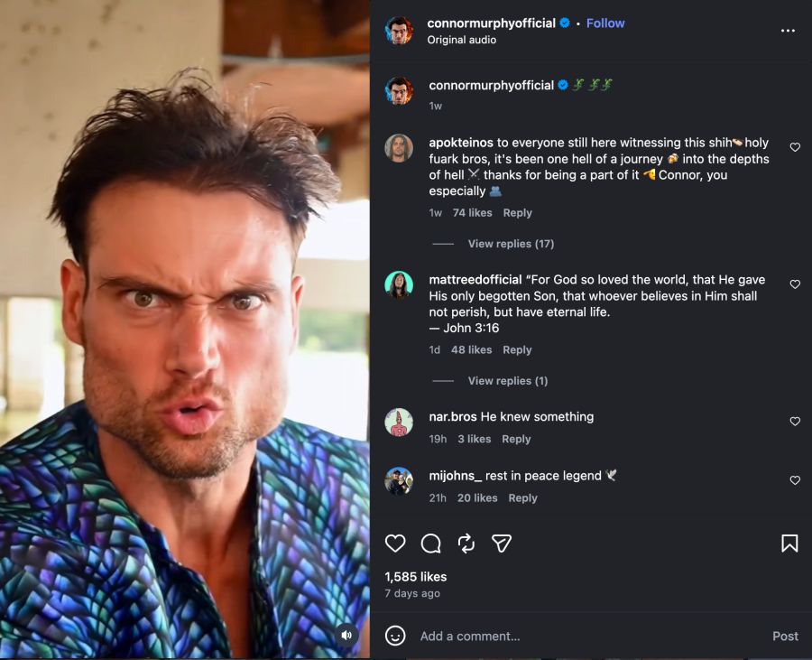This screenshot has width=812, height=660.
Task: Share the post via paper plane icon
Action: 502,543
